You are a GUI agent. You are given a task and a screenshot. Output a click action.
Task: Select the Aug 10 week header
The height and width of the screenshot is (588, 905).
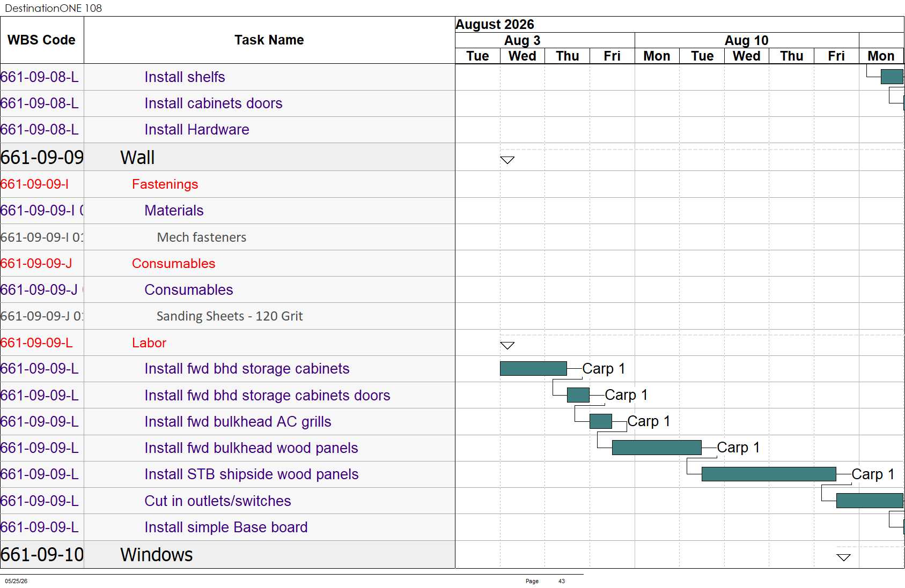(747, 40)
